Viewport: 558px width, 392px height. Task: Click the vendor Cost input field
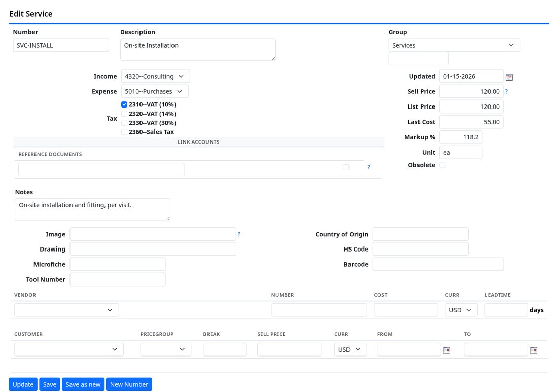(406, 310)
